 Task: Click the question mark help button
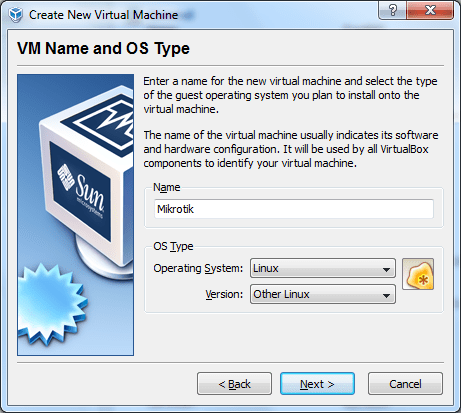[x=392, y=11]
